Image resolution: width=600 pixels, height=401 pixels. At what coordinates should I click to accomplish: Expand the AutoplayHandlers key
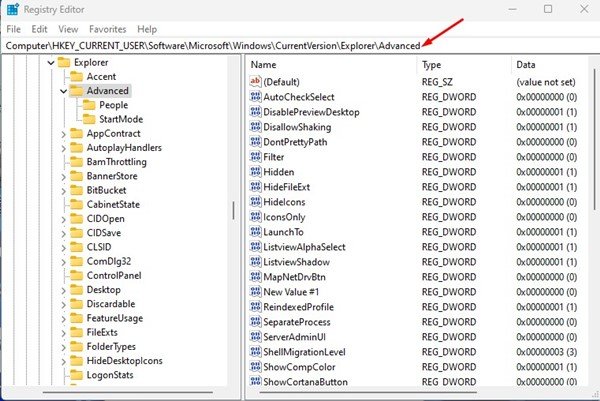64,148
